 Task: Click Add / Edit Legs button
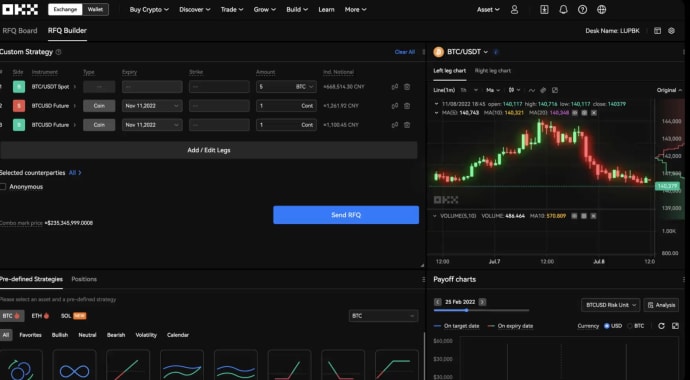coord(209,150)
